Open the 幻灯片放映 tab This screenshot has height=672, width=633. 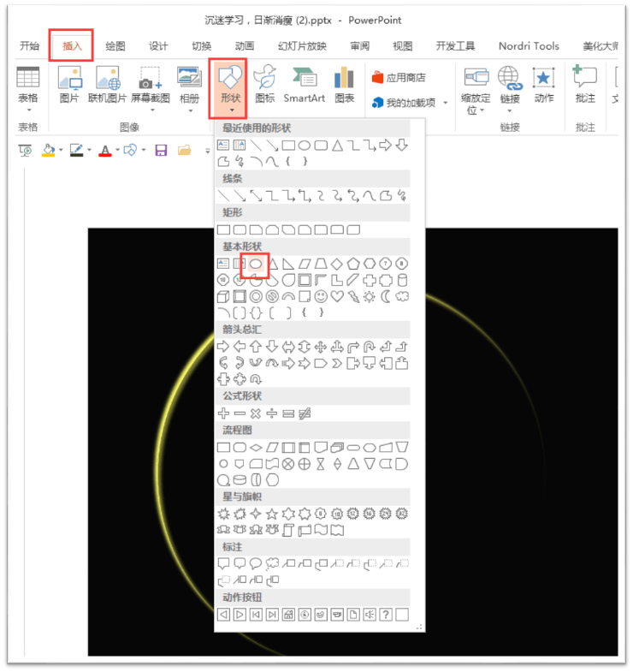point(302,46)
